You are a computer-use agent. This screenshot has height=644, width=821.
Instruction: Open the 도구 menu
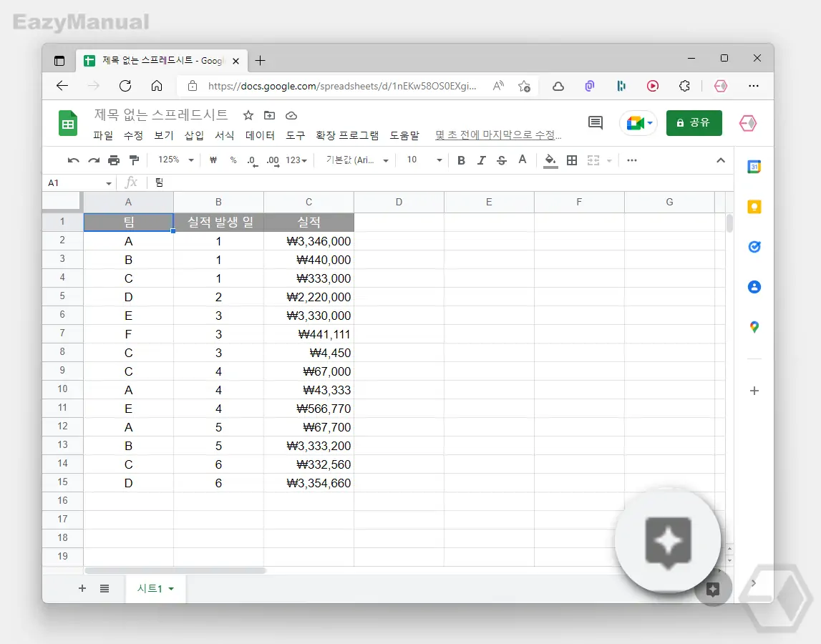point(295,136)
